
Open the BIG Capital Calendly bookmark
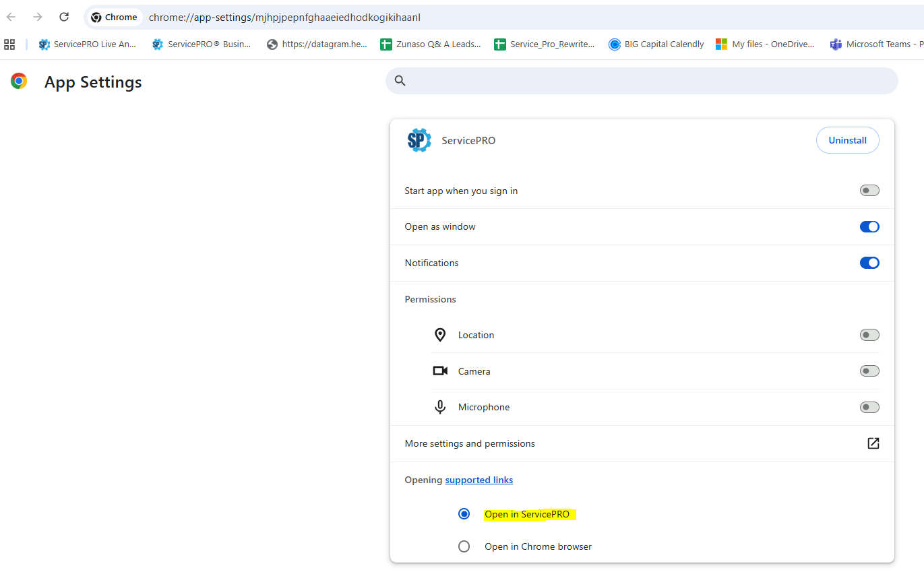[656, 44]
